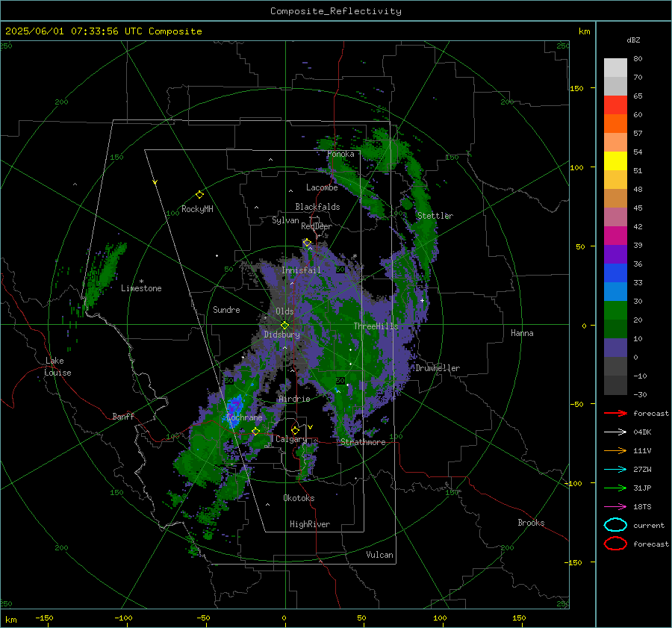Screen dimensions: 672x628
Task: Click the yellow diamond marker above RedDeer
Action: pos(307,243)
